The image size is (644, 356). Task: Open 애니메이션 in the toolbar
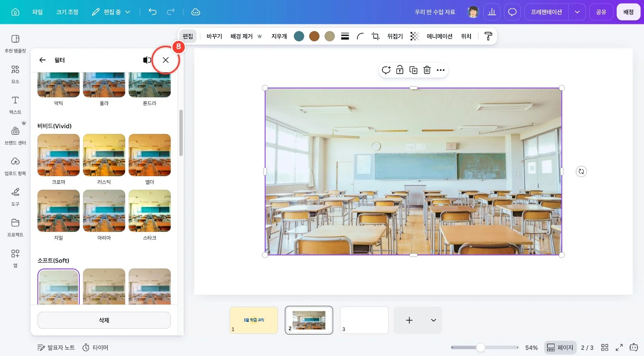tap(440, 36)
